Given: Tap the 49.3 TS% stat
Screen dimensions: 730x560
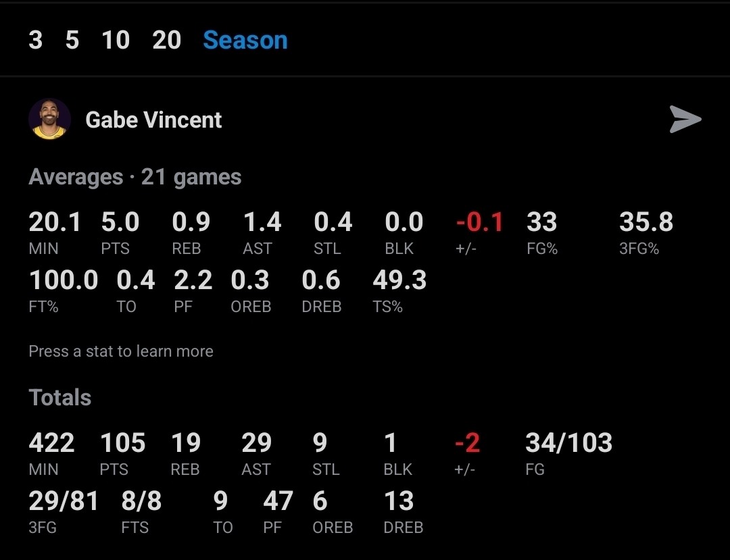Looking at the screenshot, I should [x=399, y=290].
